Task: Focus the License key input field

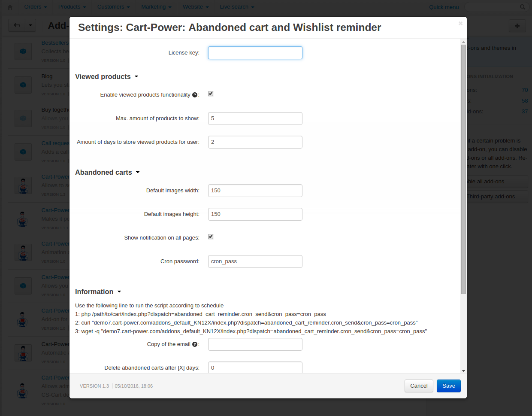Action: 255,53
